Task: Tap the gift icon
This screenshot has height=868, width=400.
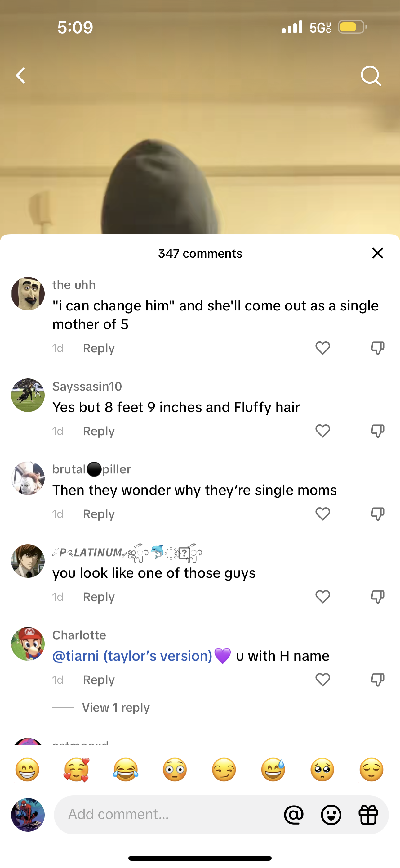Action: (x=368, y=815)
